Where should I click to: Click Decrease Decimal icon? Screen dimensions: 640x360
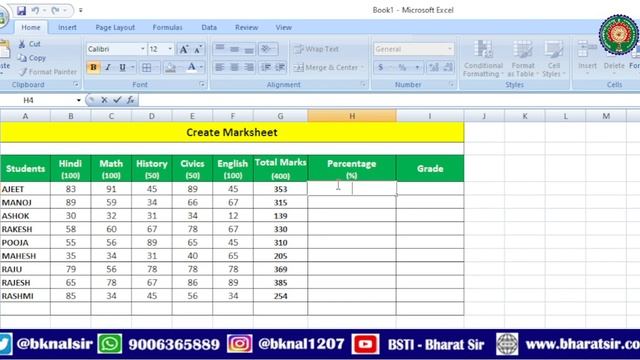point(448,67)
